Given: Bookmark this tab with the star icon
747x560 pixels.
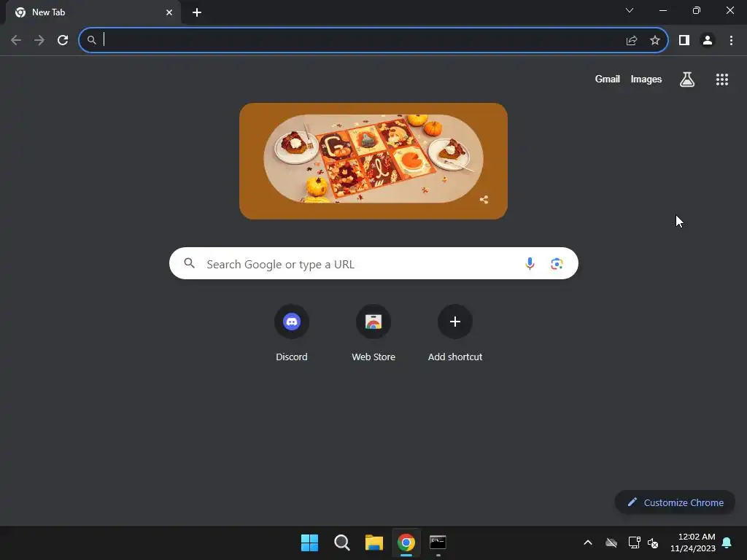Looking at the screenshot, I should click(655, 41).
